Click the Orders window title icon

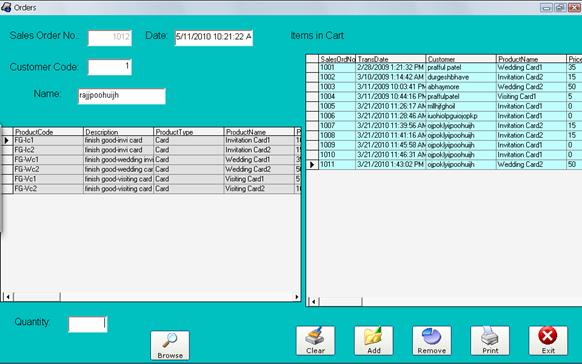point(6,7)
